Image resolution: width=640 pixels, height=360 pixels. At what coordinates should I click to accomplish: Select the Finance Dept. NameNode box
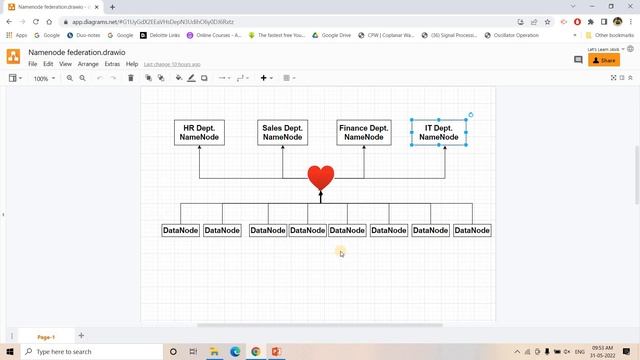tap(364, 133)
